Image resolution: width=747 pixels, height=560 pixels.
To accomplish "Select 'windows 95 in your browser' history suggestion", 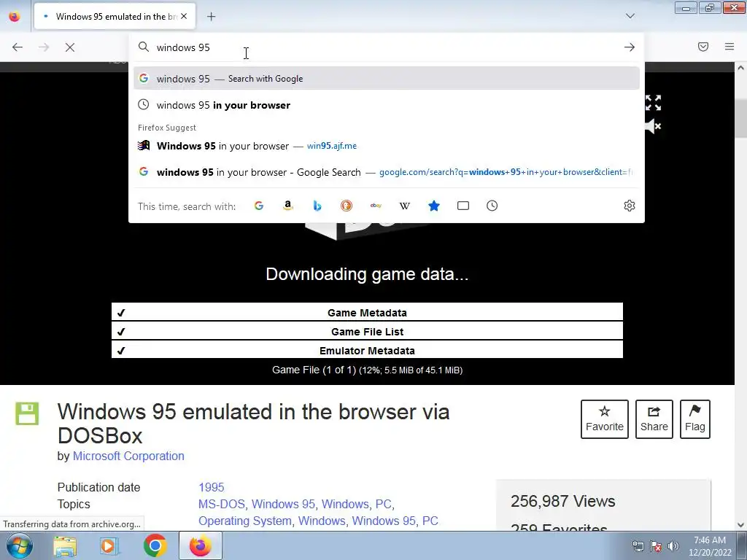I will [x=387, y=105].
